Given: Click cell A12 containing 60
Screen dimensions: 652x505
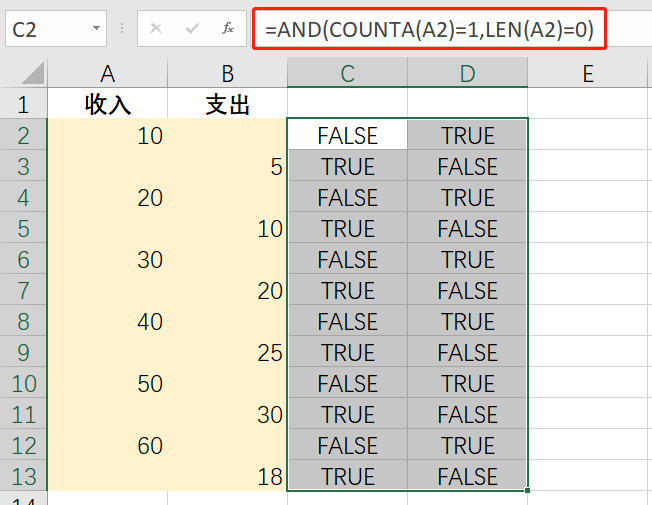Looking at the screenshot, I should point(108,444).
